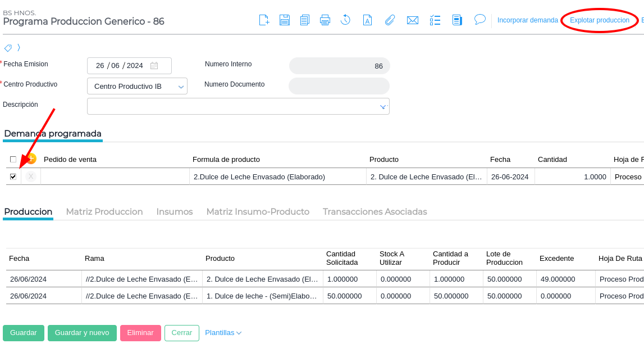Click the copy document icon

pyautogui.click(x=305, y=20)
